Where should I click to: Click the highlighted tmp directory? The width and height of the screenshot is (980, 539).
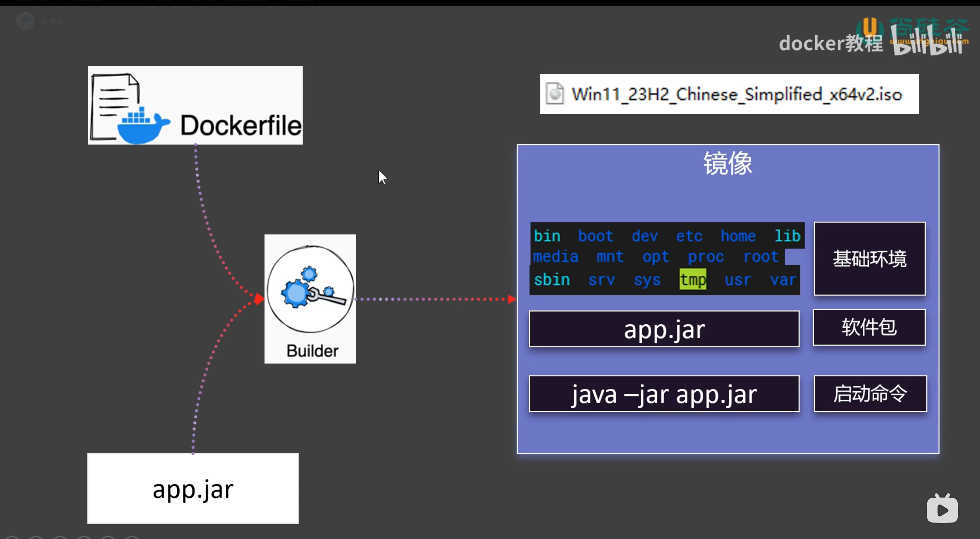point(692,279)
